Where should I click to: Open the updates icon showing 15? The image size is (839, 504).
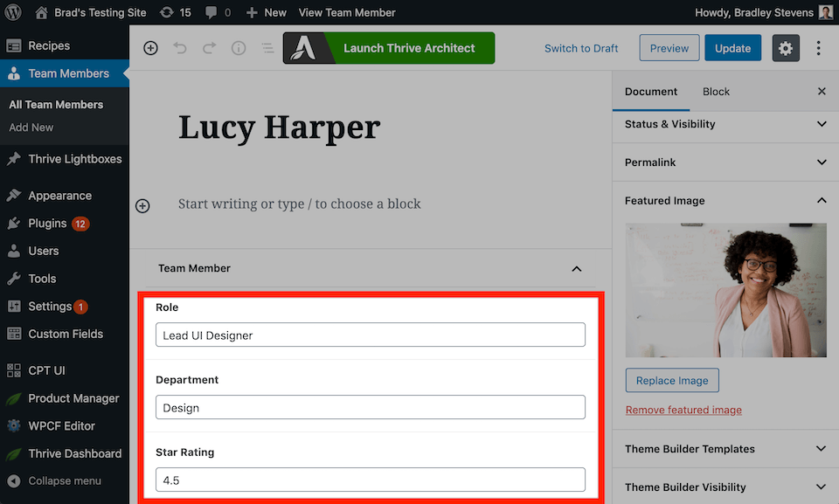pyautogui.click(x=175, y=12)
